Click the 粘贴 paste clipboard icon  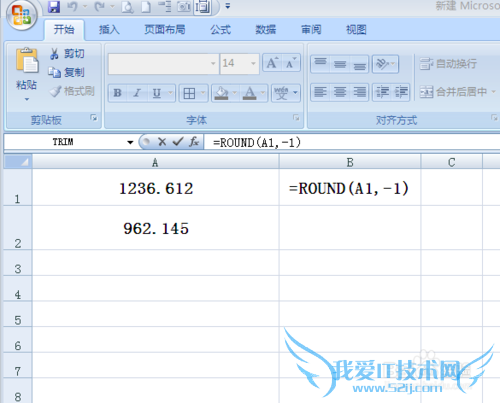tap(27, 60)
